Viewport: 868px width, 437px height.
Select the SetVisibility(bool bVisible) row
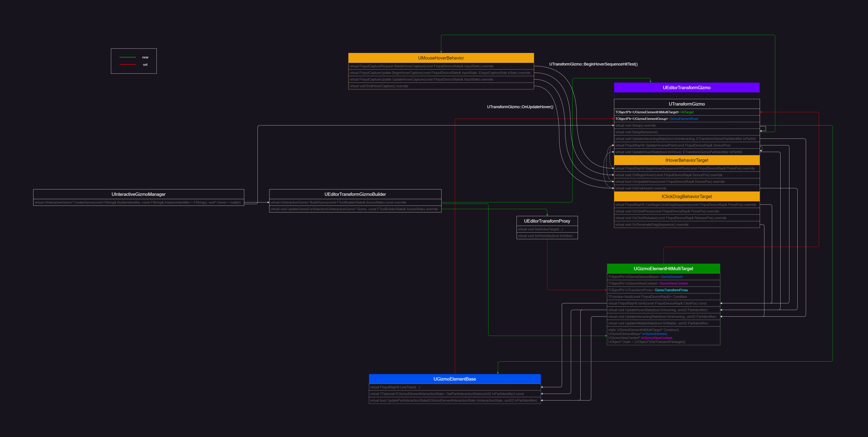click(545, 236)
